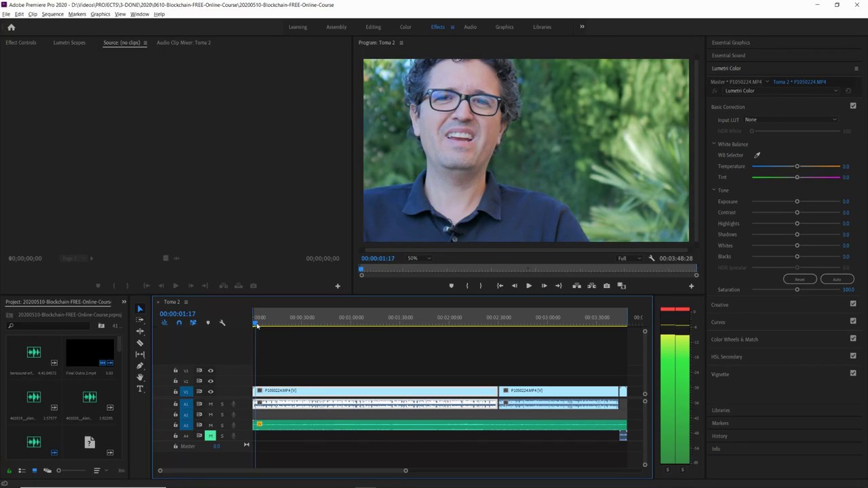Open Comparison View in Program Monitor
This screenshot has width=868, height=488.
621,286
